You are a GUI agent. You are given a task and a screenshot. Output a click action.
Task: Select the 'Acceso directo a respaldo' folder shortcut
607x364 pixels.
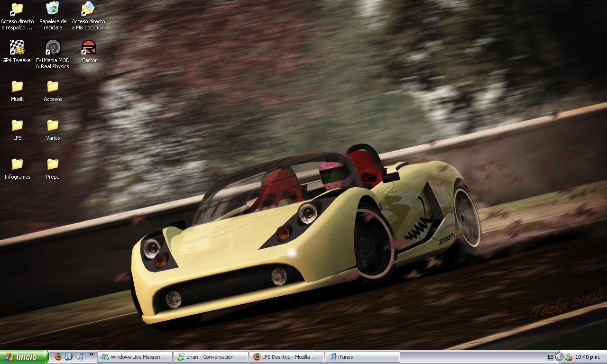click(17, 16)
